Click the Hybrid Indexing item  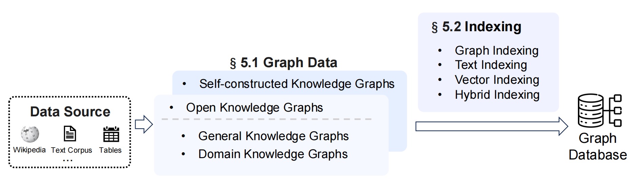click(497, 95)
